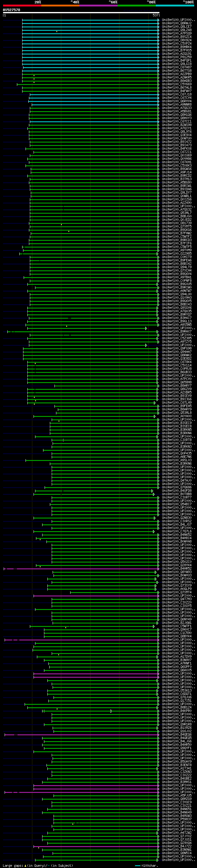Pick the subject UniRef100_C5Z385
This screenshot has height=868, width=197.
(177, 338)
